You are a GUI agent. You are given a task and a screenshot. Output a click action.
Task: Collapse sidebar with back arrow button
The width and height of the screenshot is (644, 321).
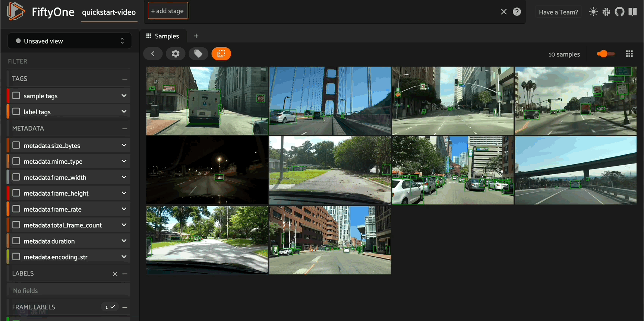click(153, 54)
